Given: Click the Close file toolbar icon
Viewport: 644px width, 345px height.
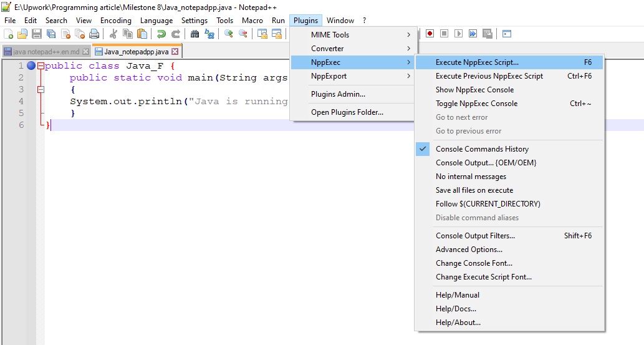Looking at the screenshot, I should [65, 34].
